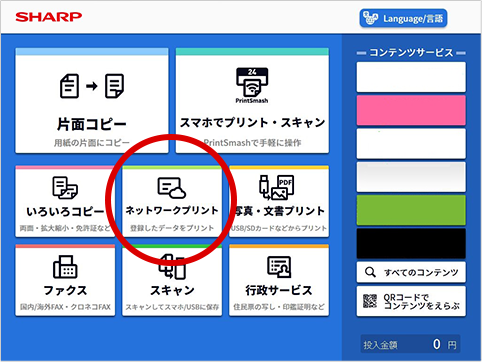Tap the 両面・拡大縮小・免許証など description
The image size is (482, 362).
coord(65,228)
